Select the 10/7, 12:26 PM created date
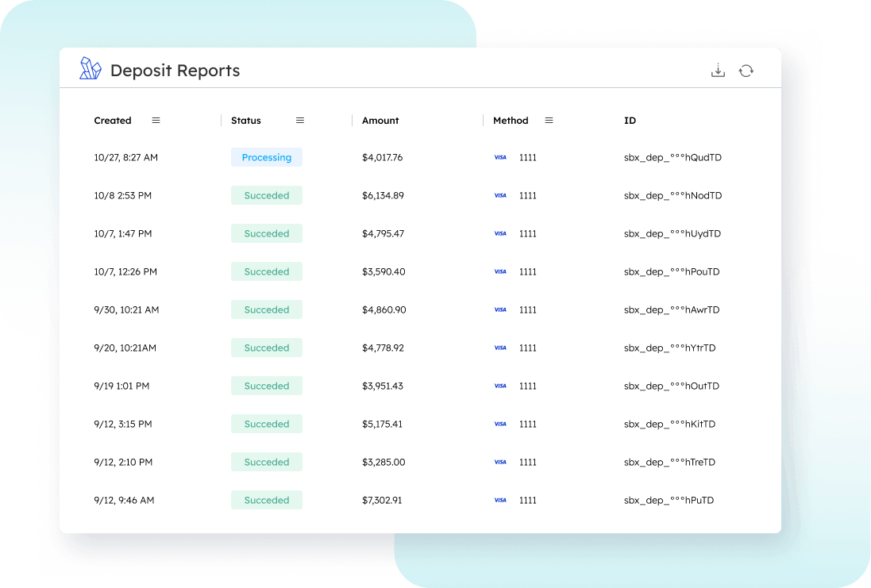Viewport: 871px width, 588px height. coord(125,271)
